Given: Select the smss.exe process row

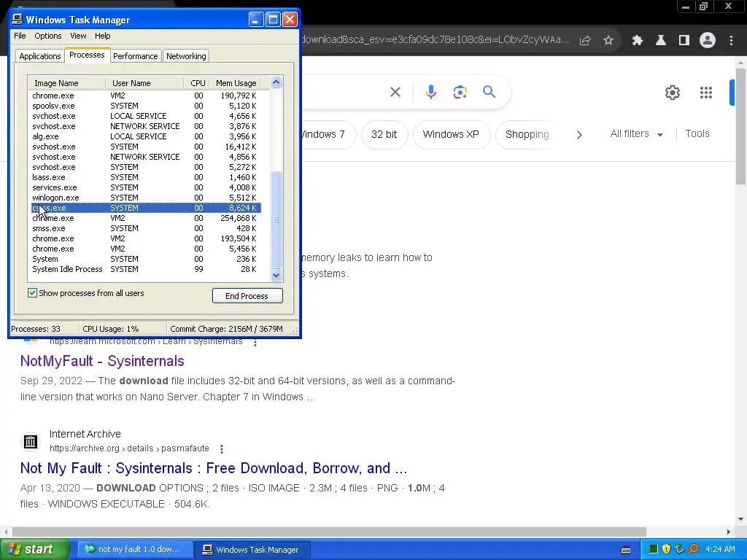Looking at the screenshot, I should (x=145, y=228).
